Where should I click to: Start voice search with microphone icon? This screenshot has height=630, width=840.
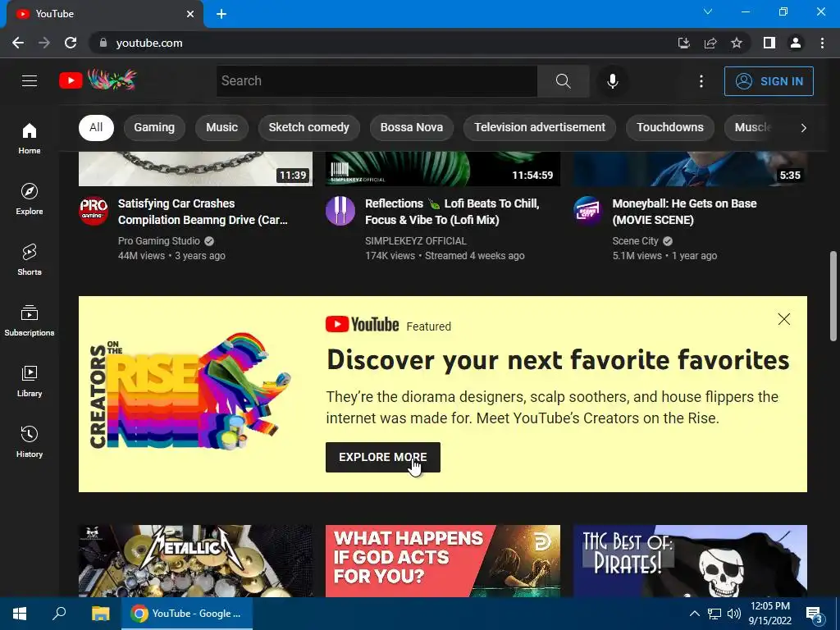click(612, 81)
